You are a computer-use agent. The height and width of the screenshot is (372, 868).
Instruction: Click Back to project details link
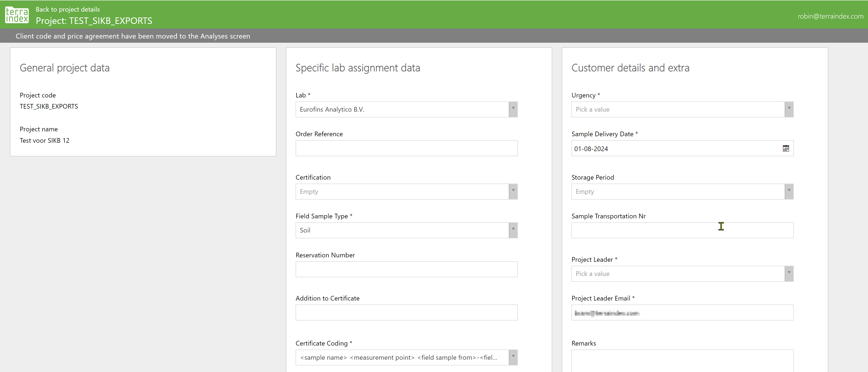point(68,10)
